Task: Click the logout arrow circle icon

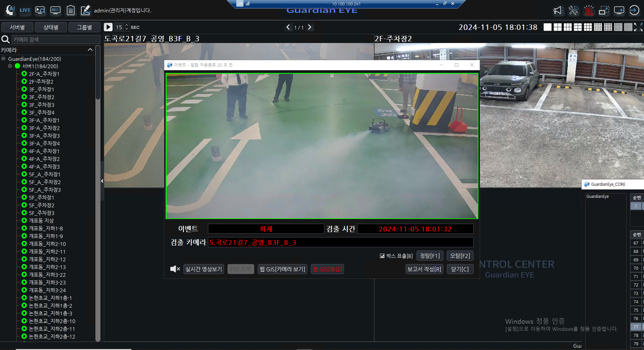Action: coord(634,10)
